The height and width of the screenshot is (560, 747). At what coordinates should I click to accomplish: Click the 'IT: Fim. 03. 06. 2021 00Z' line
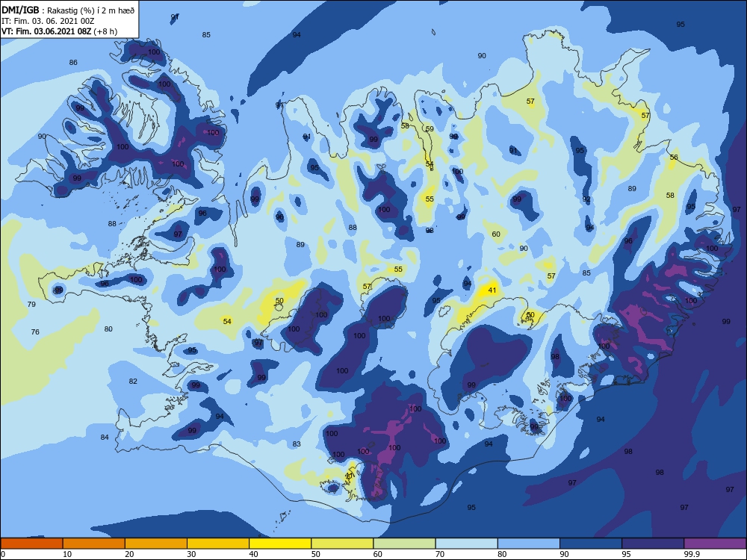click(48, 21)
